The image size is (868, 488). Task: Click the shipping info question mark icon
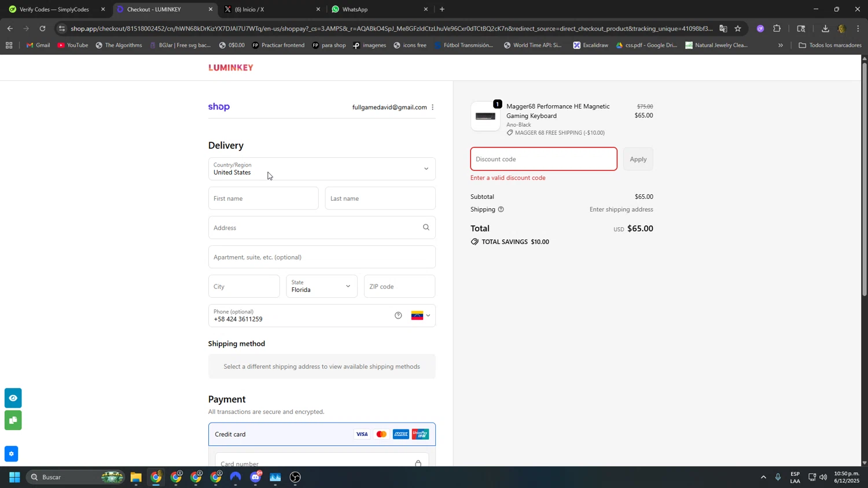(x=501, y=209)
